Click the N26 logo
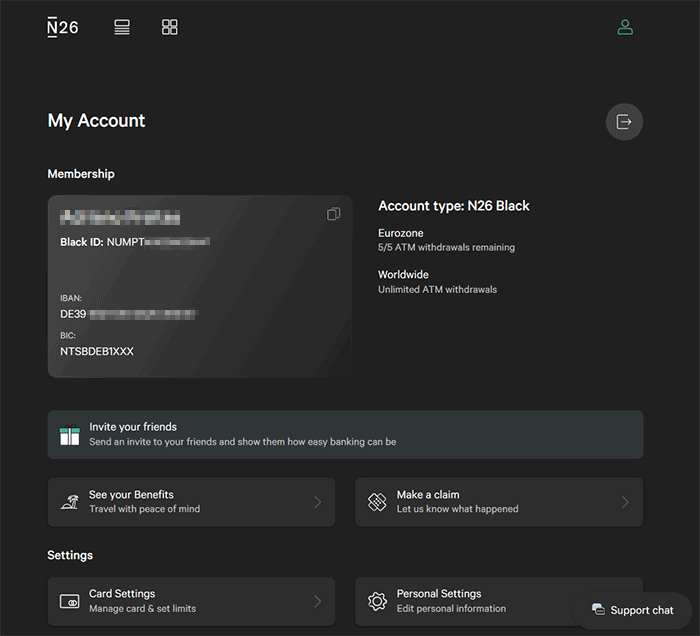Viewport: 700px width, 636px height. pos(63,27)
